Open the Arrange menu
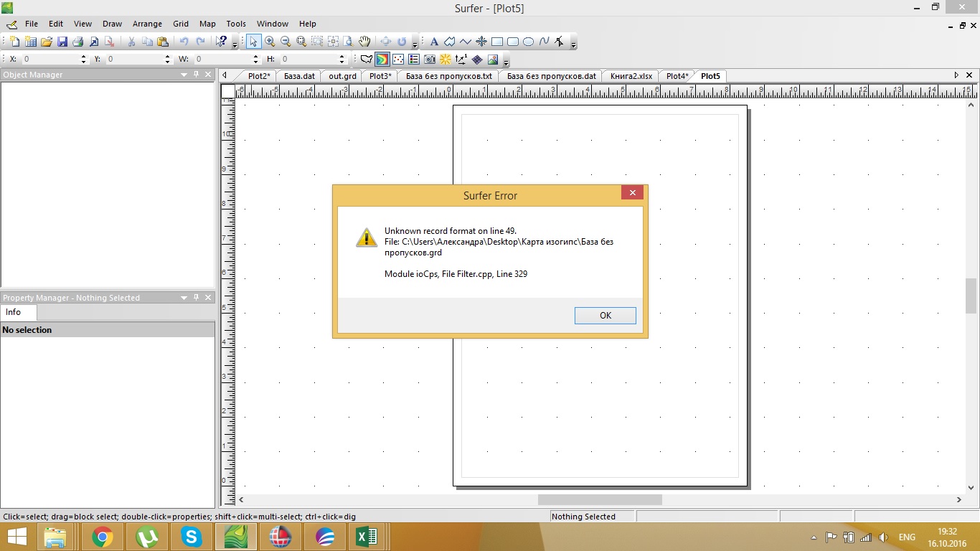The height and width of the screenshot is (551, 980). coord(147,24)
